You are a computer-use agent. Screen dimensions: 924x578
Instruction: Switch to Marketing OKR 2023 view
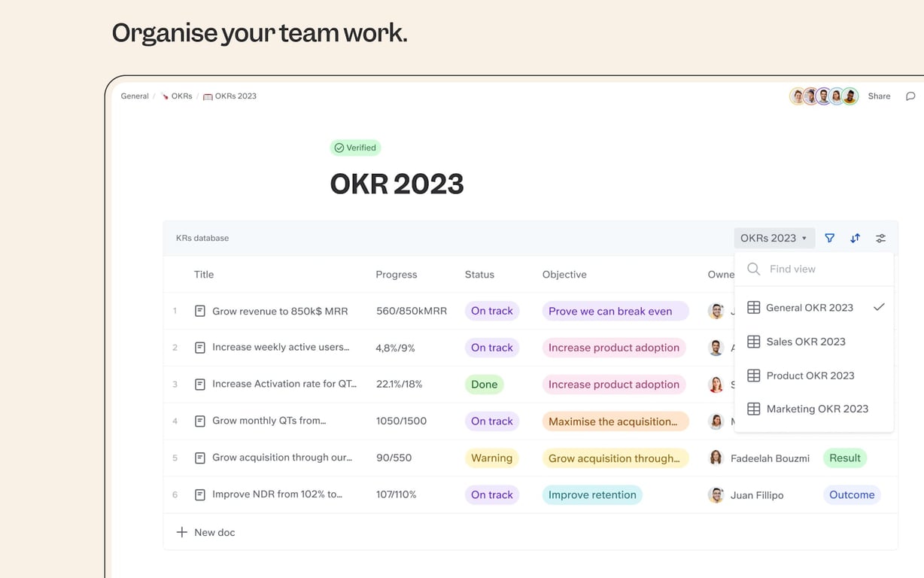814,409
